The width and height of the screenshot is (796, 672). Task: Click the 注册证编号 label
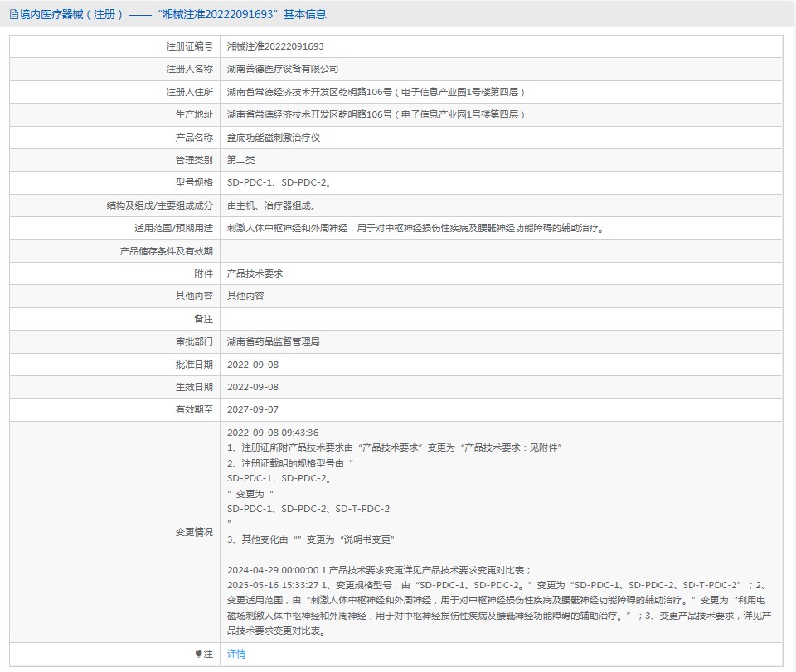(189, 46)
